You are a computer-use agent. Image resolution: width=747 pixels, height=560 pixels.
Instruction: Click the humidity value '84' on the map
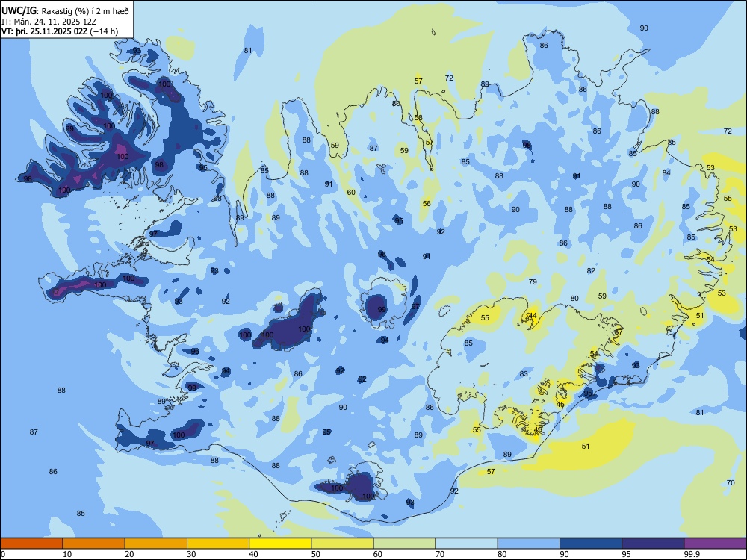(x=666, y=172)
